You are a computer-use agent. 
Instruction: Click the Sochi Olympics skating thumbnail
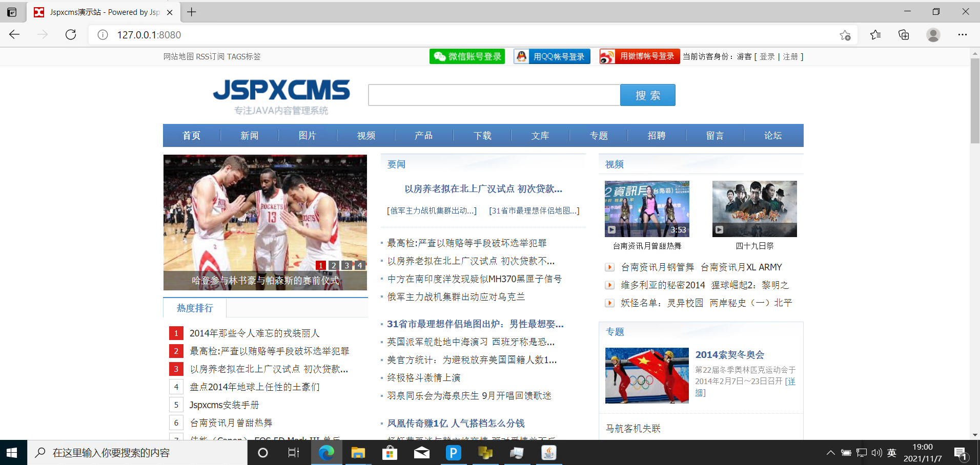tap(647, 375)
